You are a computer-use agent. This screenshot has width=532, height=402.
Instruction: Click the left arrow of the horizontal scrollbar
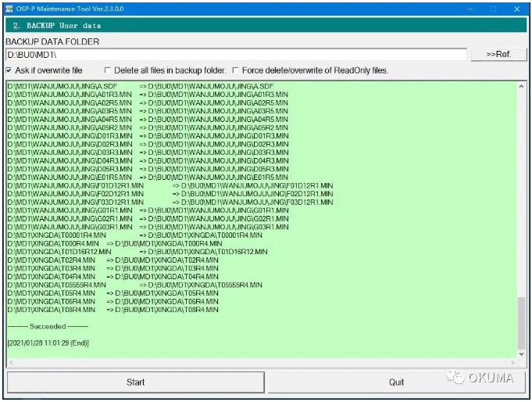pos(10,363)
